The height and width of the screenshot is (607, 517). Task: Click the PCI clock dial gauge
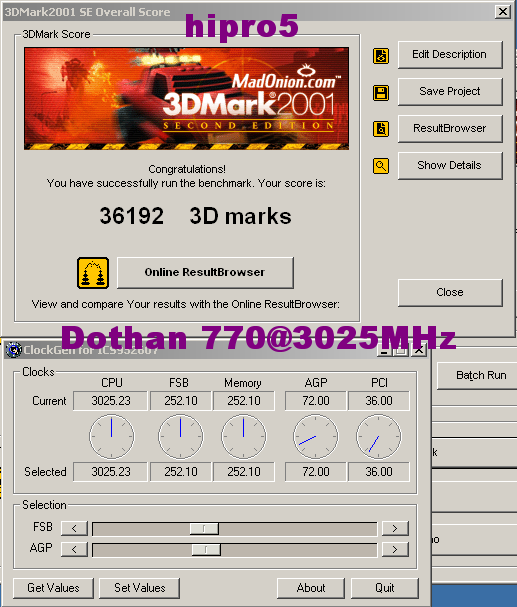tap(379, 436)
